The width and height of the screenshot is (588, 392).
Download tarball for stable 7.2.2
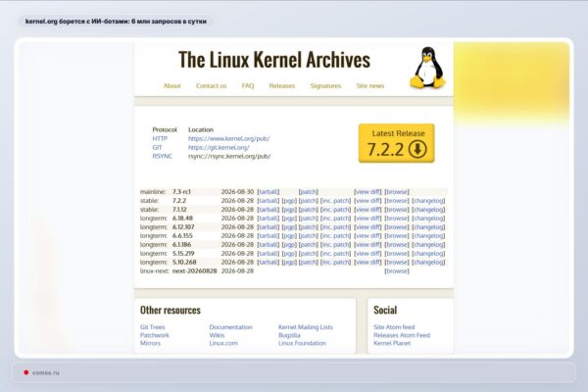269,201
